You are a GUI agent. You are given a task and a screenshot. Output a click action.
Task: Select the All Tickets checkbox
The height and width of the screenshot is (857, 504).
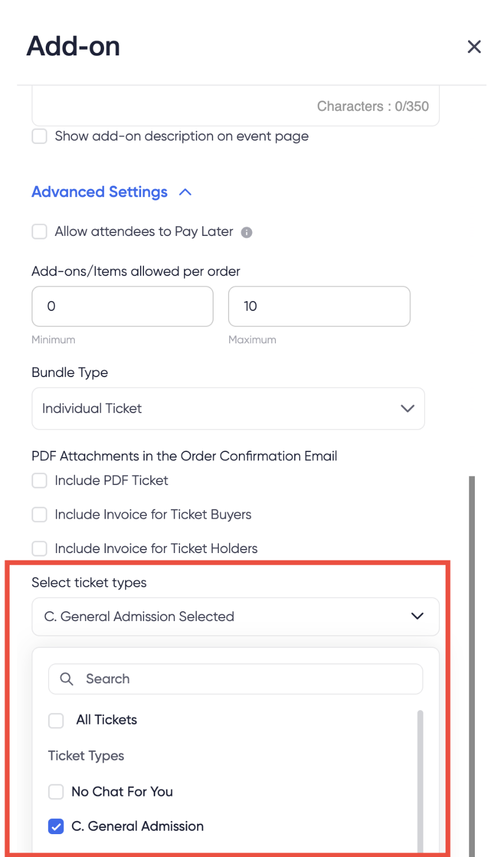(x=56, y=720)
